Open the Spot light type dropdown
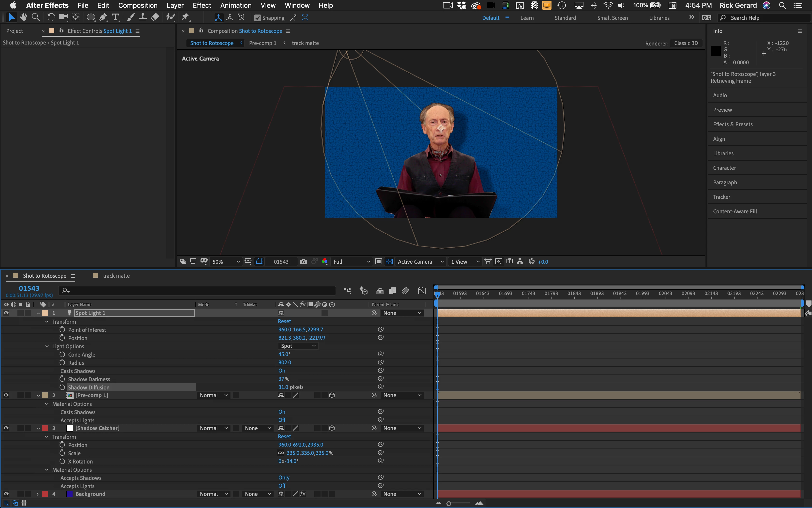Viewport: 812px width, 508px height. coord(298,346)
